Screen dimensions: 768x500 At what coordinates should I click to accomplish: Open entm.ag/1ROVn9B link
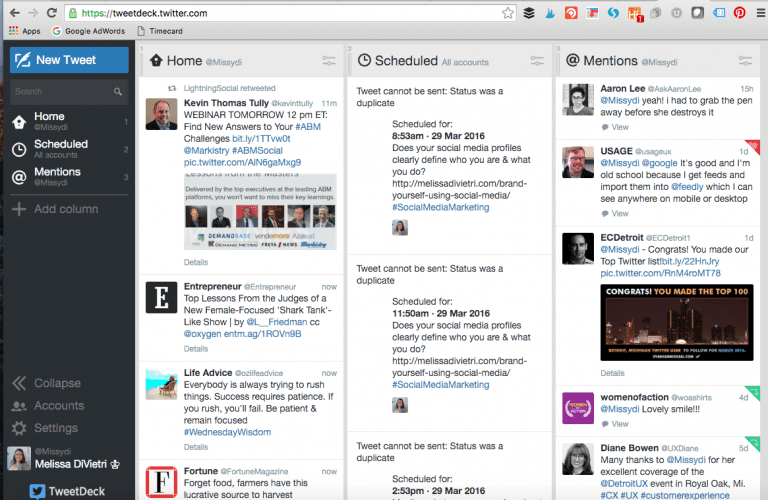[263, 334]
